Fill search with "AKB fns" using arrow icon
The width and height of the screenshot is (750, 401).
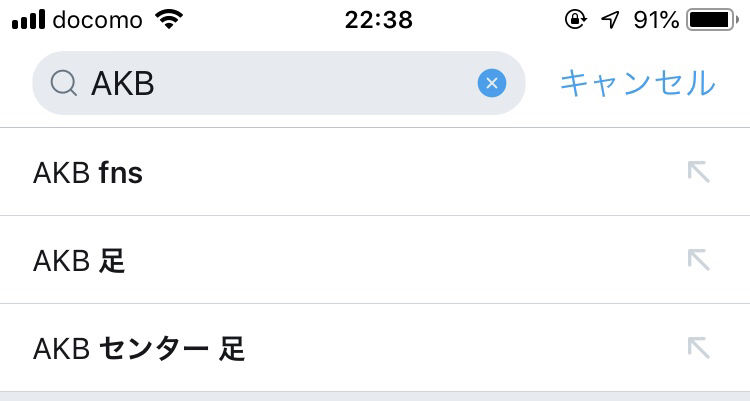tap(698, 172)
